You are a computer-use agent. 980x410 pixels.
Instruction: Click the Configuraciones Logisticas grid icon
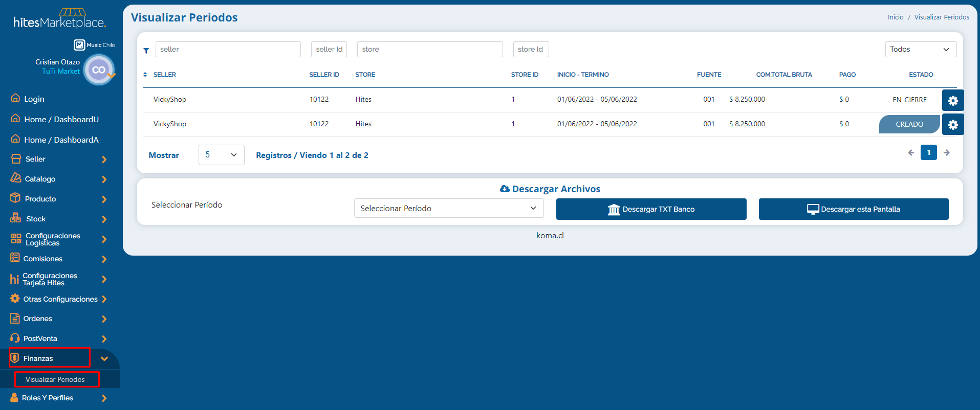pyautogui.click(x=16, y=239)
